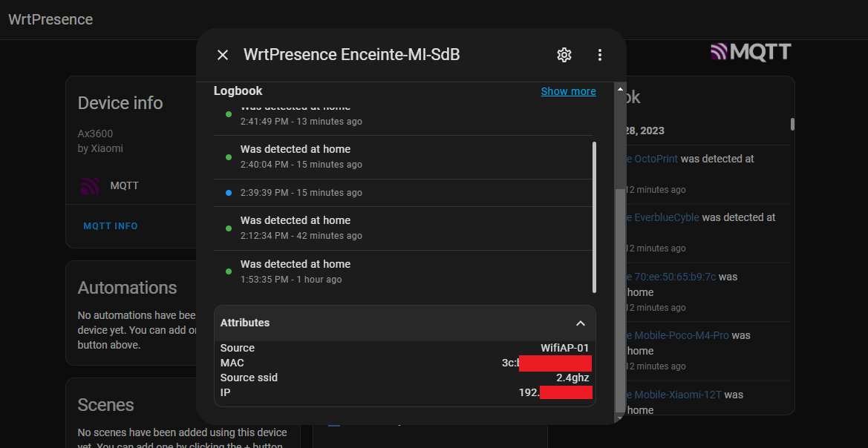The height and width of the screenshot is (448, 868).
Task: Open the three-dot overflow menu
Action: pos(599,55)
